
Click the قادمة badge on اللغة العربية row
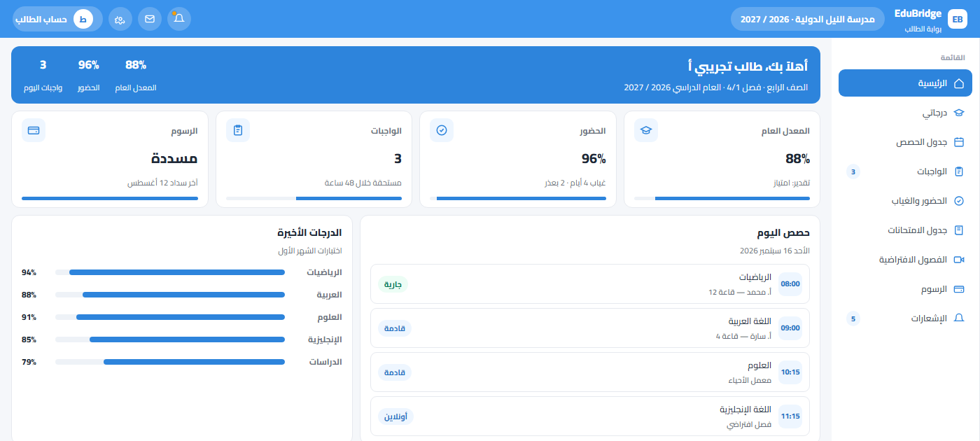tap(395, 328)
